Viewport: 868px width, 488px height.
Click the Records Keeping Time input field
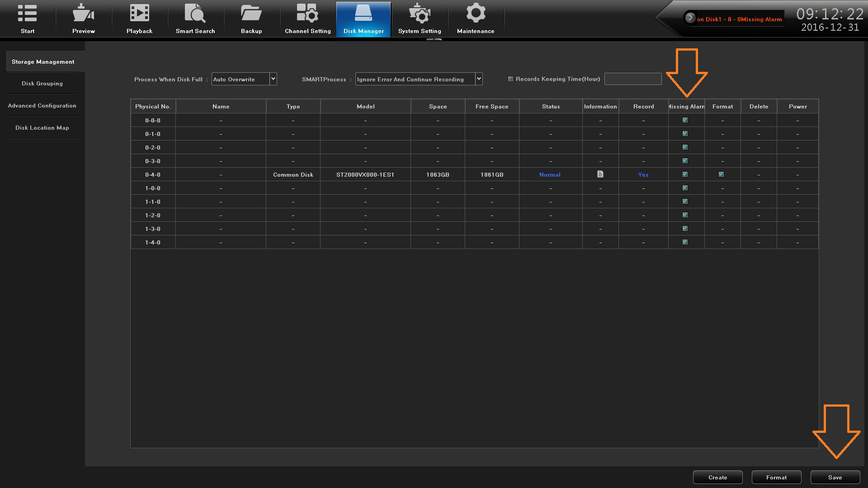pyautogui.click(x=633, y=79)
